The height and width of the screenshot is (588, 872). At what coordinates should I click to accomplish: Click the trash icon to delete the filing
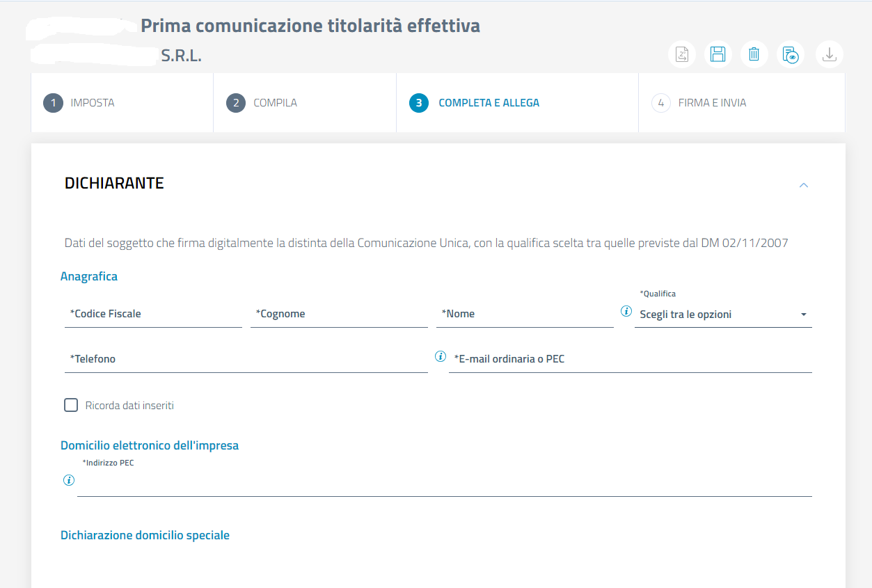click(754, 54)
